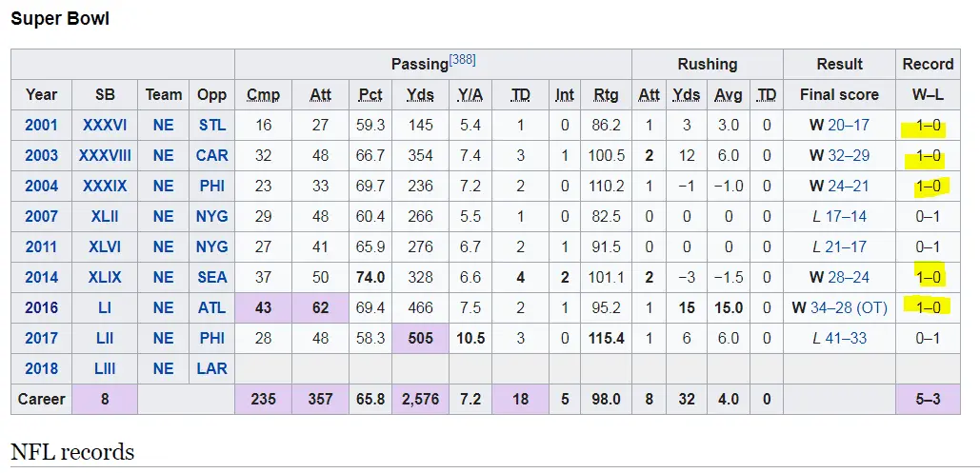980x473 pixels.
Task: Click the 20–17 final score link
Action: pyautogui.click(x=848, y=125)
